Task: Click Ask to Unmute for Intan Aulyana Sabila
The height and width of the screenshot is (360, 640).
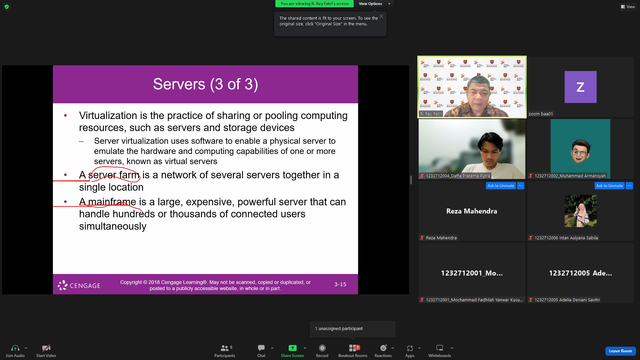Action: (x=609, y=186)
